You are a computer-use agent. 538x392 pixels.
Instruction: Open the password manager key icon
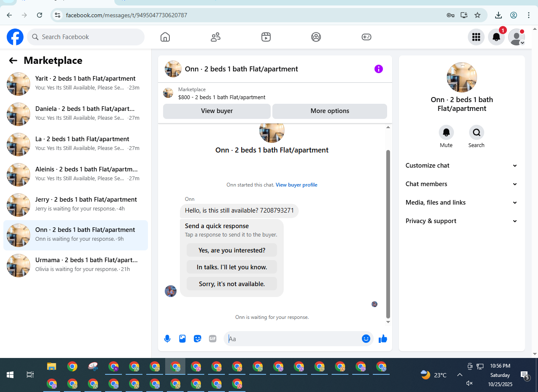[451, 15]
